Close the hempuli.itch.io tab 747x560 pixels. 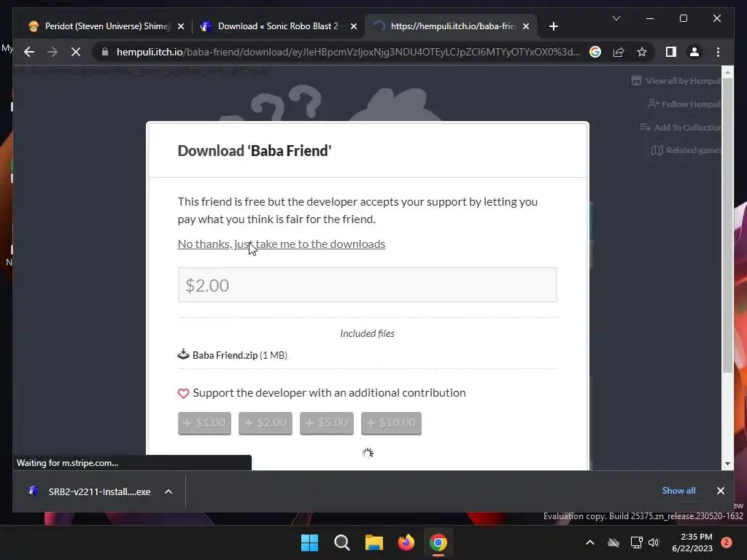526,26
